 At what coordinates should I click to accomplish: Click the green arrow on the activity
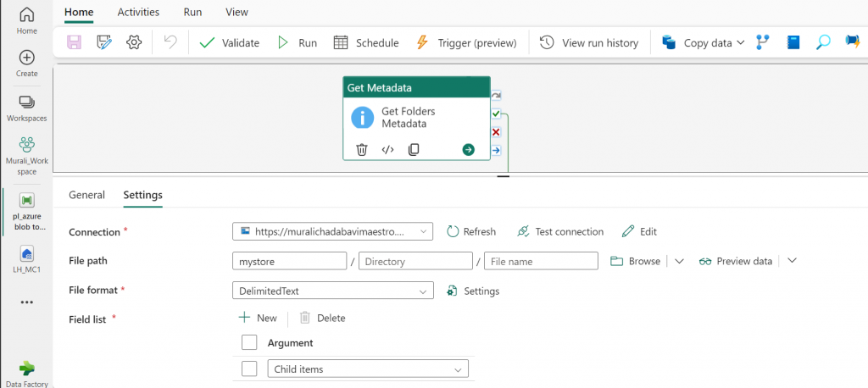[468, 150]
